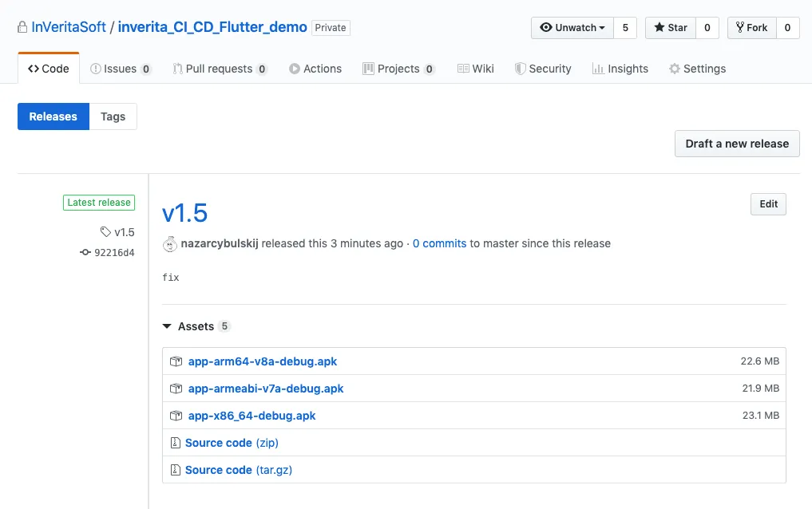Open the Unwatch dropdown

tap(572, 28)
